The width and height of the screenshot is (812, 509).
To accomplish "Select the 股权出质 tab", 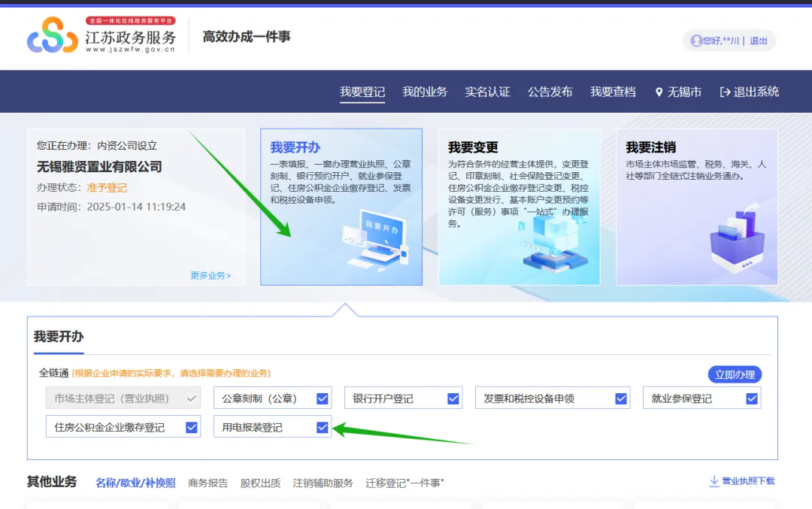I will [x=260, y=483].
